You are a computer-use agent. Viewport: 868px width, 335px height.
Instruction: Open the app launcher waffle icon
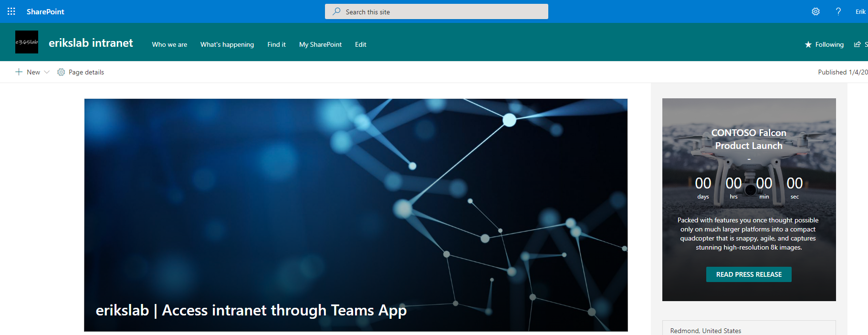pos(11,11)
